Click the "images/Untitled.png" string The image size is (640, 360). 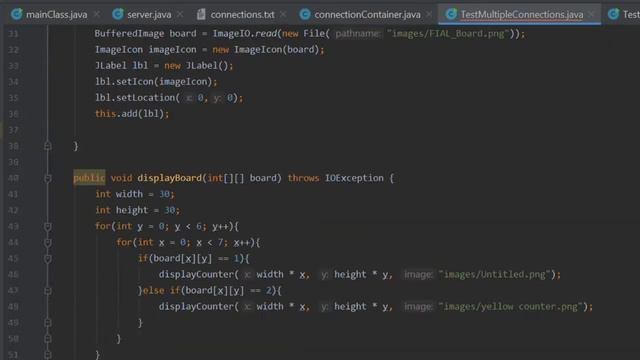(495, 274)
